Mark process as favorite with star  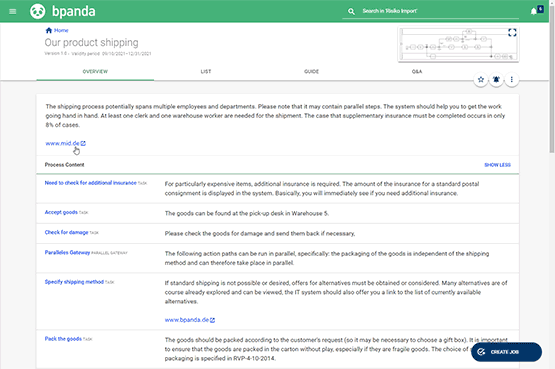(481, 79)
